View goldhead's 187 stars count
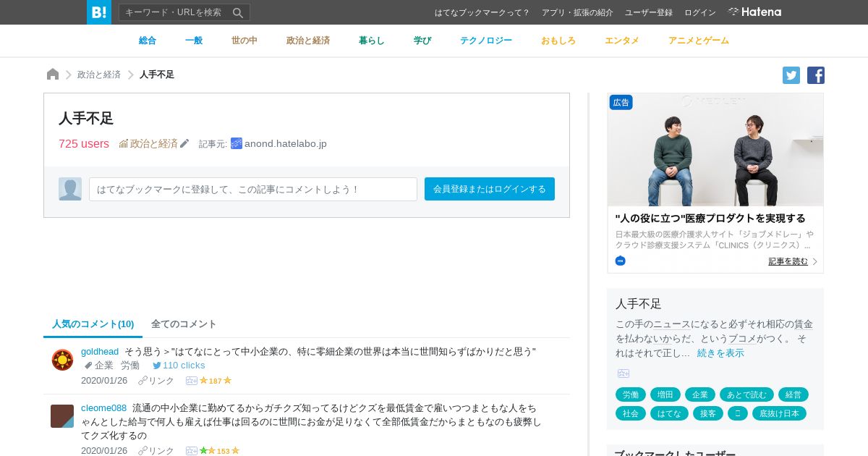Image resolution: width=868 pixels, height=456 pixels. (216, 381)
